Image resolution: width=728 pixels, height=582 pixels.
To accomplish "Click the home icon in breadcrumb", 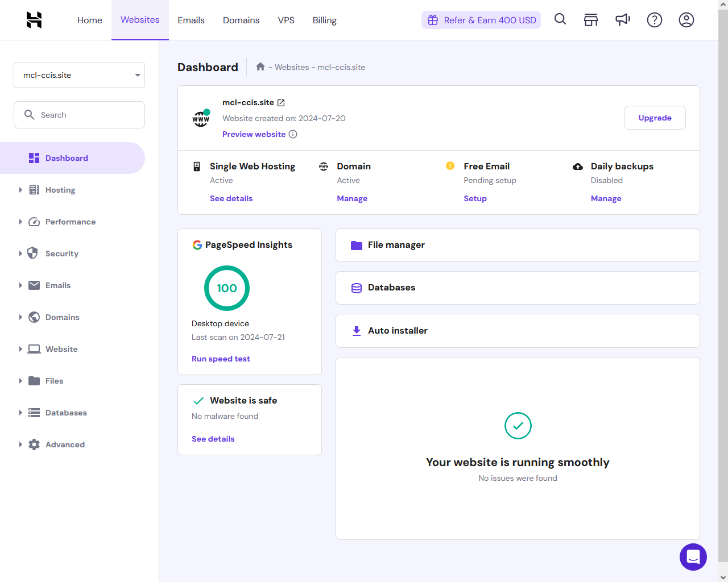I will [260, 67].
